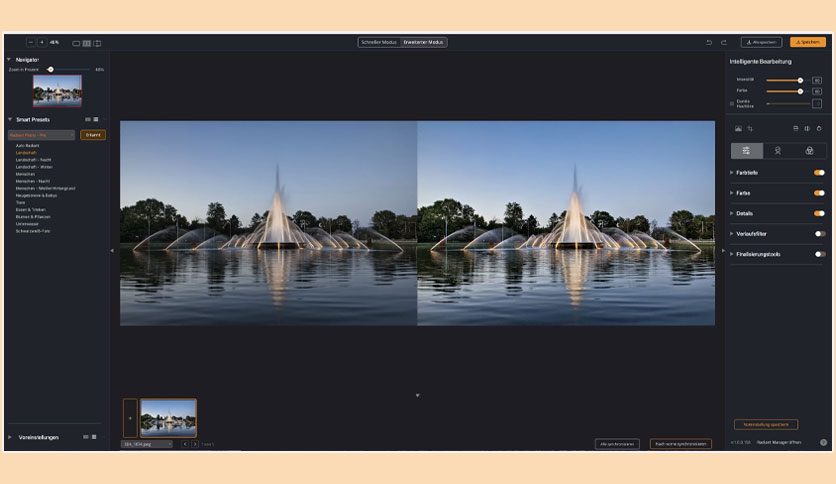This screenshot has width=836, height=484.
Task: Select the fountain thumbnail in filmstrip
Action: [168, 418]
